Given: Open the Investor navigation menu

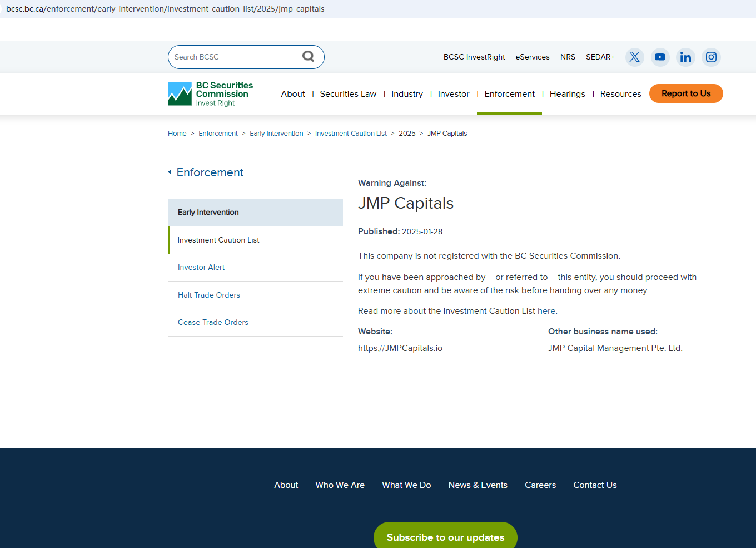Looking at the screenshot, I should tap(453, 94).
